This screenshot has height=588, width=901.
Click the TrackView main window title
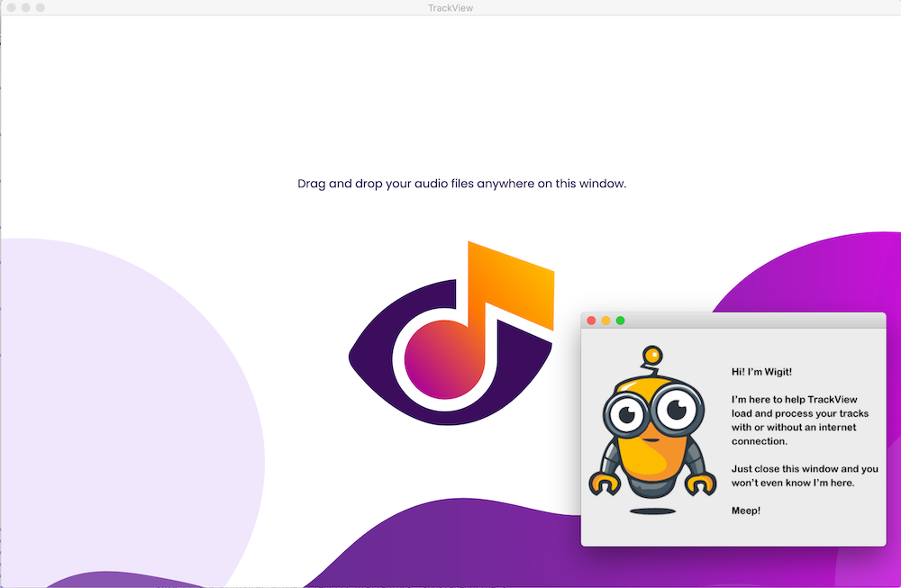tap(450, 8)
